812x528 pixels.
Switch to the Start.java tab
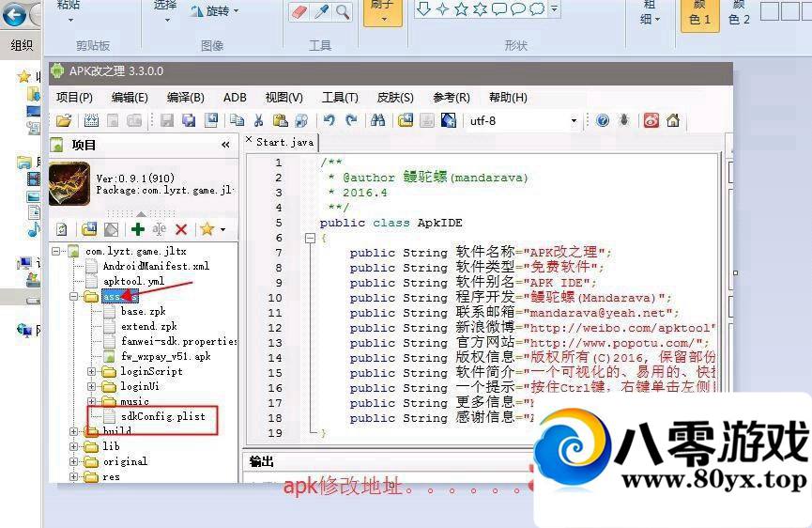(x=284, y=142)
